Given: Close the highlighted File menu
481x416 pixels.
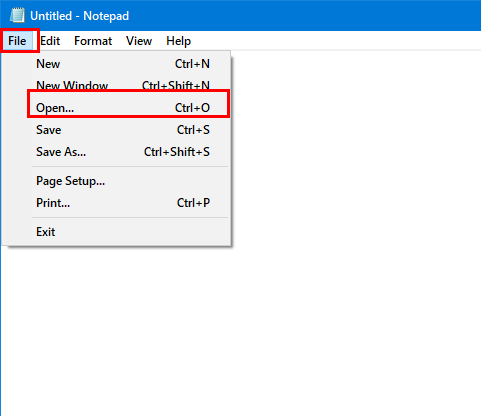Looking at the screenshot, I should pos(17,41).
